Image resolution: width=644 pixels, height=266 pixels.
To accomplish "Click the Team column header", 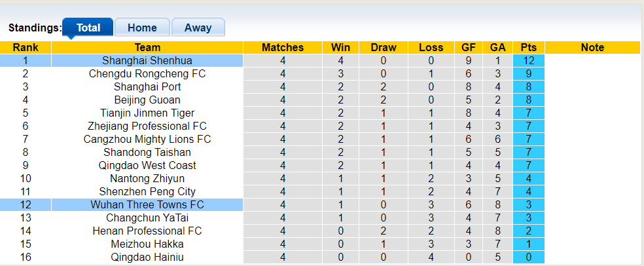I will (147, 47).
